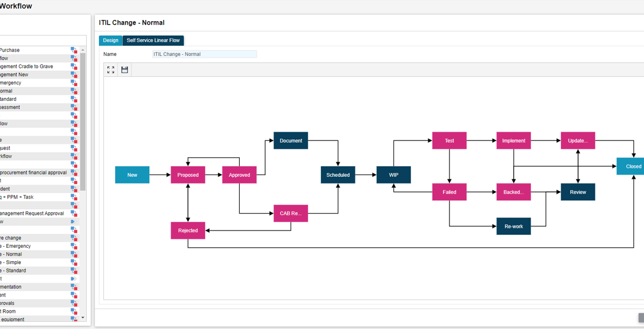This screenshot has width=644, height=329.
Task: Click the Name field showing ITIL Change - Normal
Action: 205,54
